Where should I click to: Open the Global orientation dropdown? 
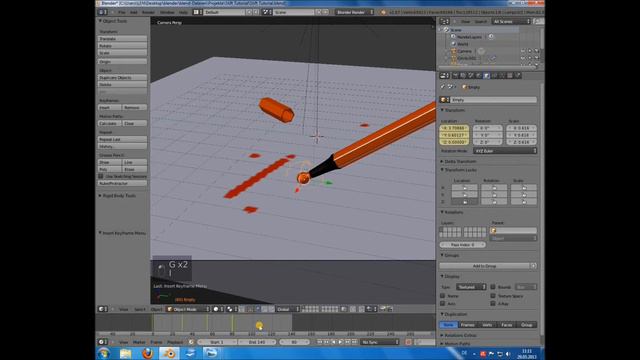pyautogui.click(x=288, y=309)
